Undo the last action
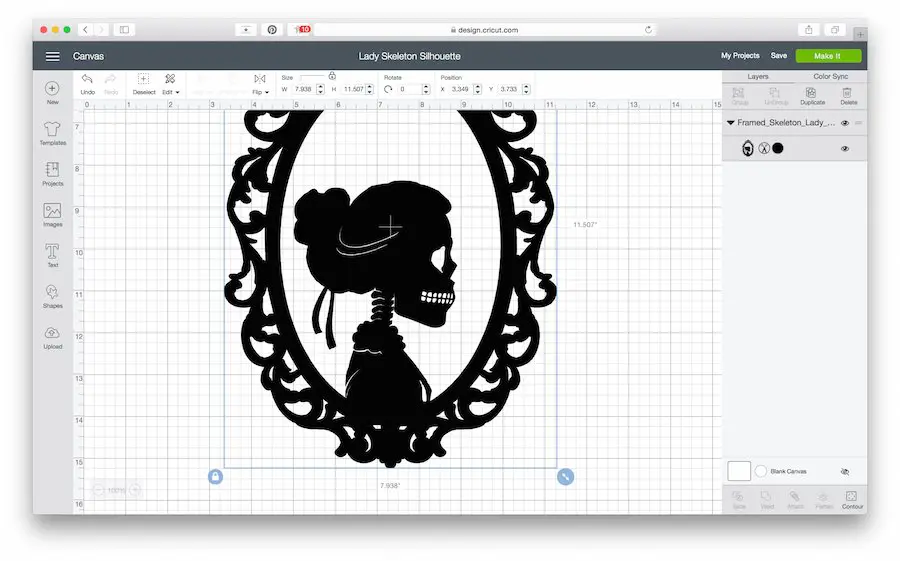 click(x=87, y=83)
